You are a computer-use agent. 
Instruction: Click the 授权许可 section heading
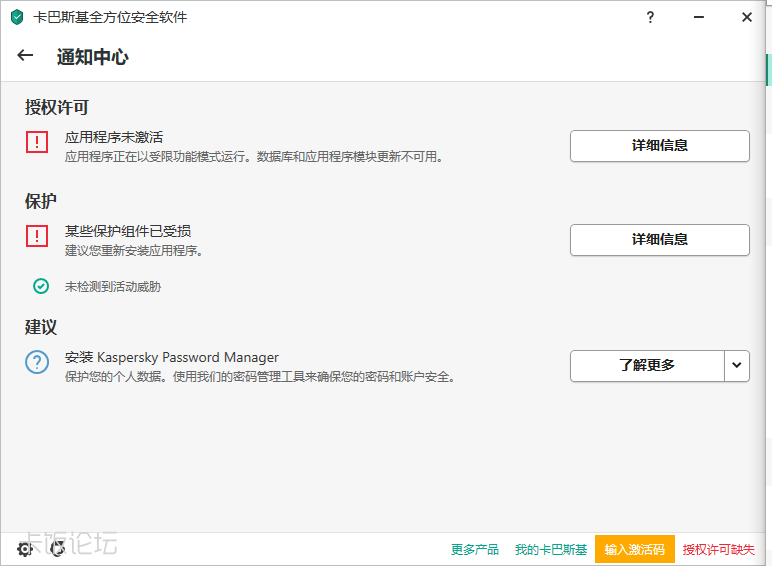point(57,107)
